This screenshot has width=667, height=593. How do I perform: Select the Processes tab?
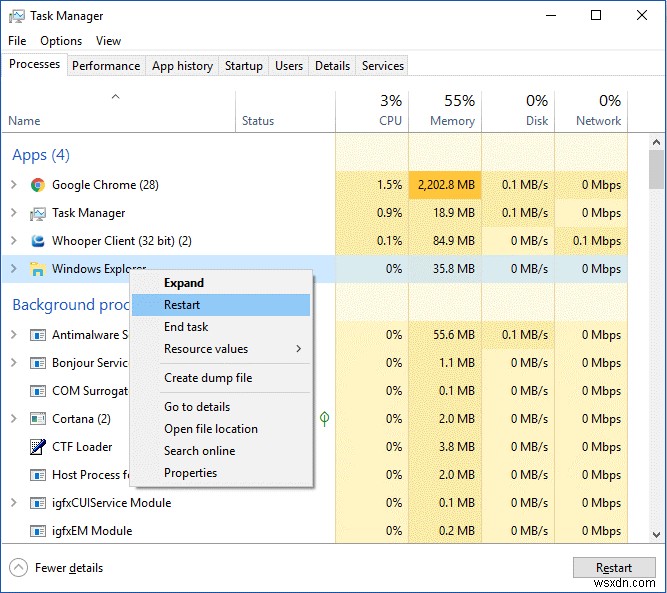pyautogui.click(x=34, y=64)
